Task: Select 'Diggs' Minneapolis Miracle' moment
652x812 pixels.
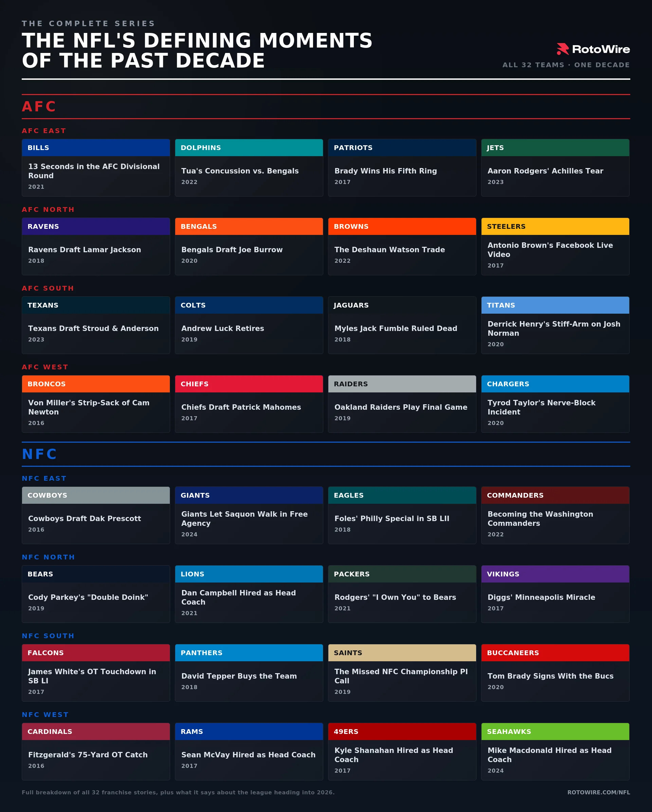Action: point(542,597)
